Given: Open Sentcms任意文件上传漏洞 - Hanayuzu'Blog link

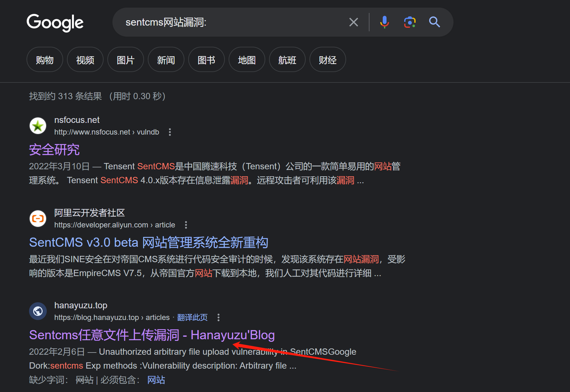Looking at the screenshot, I should (152, 335).
